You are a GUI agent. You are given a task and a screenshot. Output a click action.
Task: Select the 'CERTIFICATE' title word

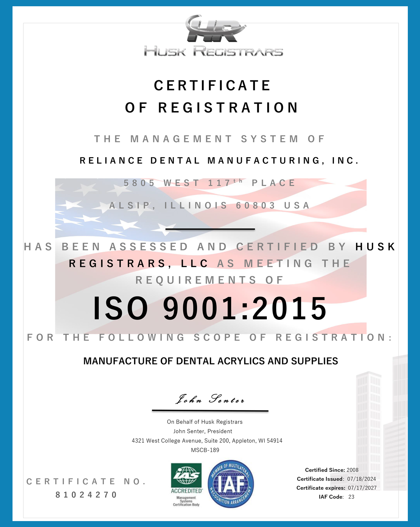coord(212,86)
